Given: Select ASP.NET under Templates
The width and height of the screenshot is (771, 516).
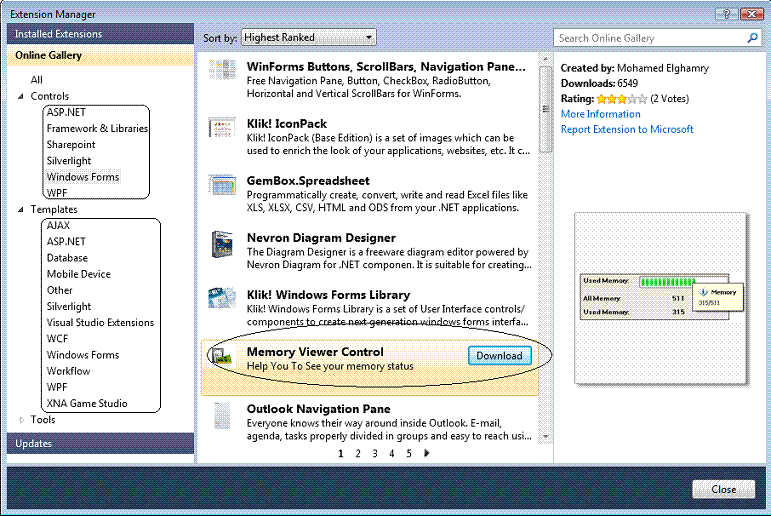Looking at the screenshot, I should pos(66,242).
